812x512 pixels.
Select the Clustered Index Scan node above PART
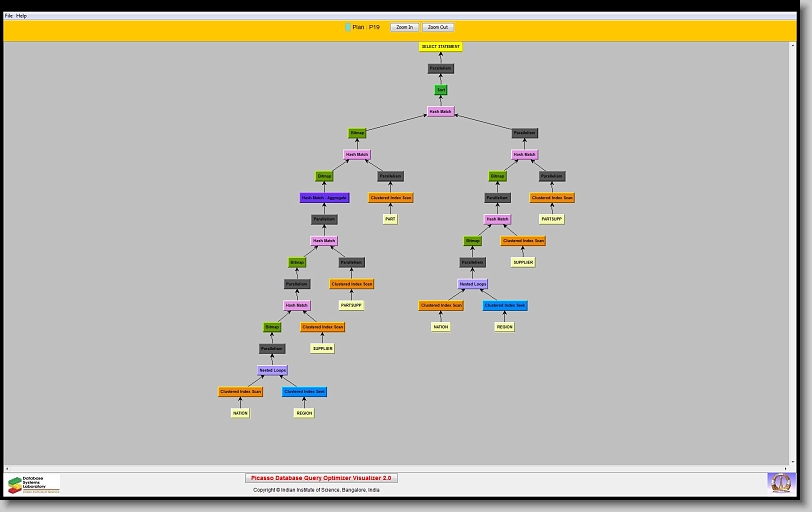[x=390, y=198]
